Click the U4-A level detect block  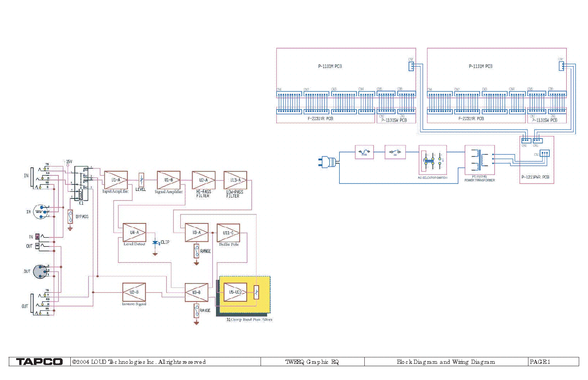point(134,233)
